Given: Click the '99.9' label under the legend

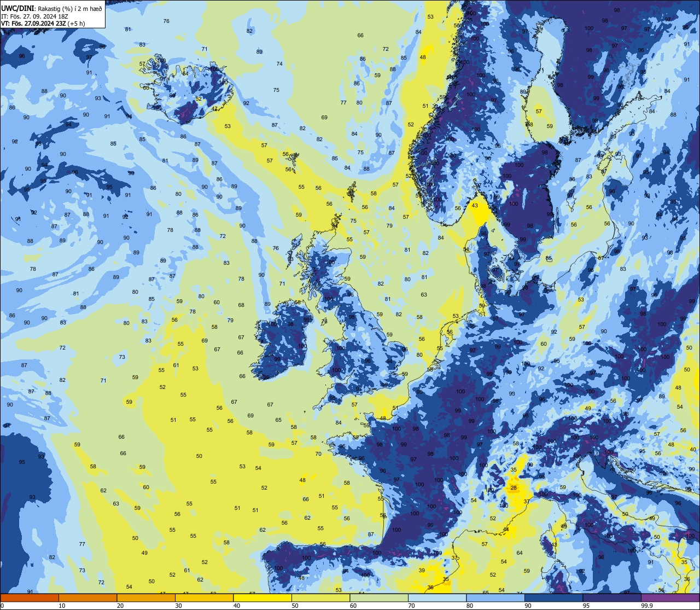Looking at the screenshot, I should pyautogui.click(x=646, y=606).
